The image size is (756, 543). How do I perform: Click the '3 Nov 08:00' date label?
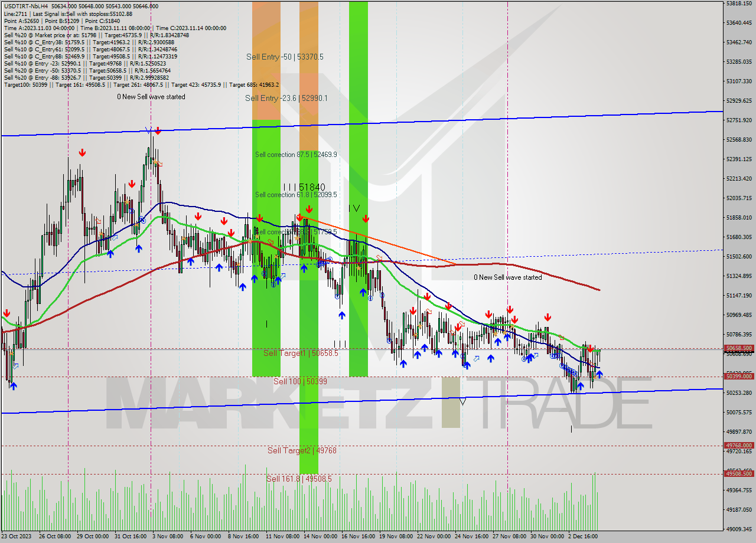coord(168,537)
